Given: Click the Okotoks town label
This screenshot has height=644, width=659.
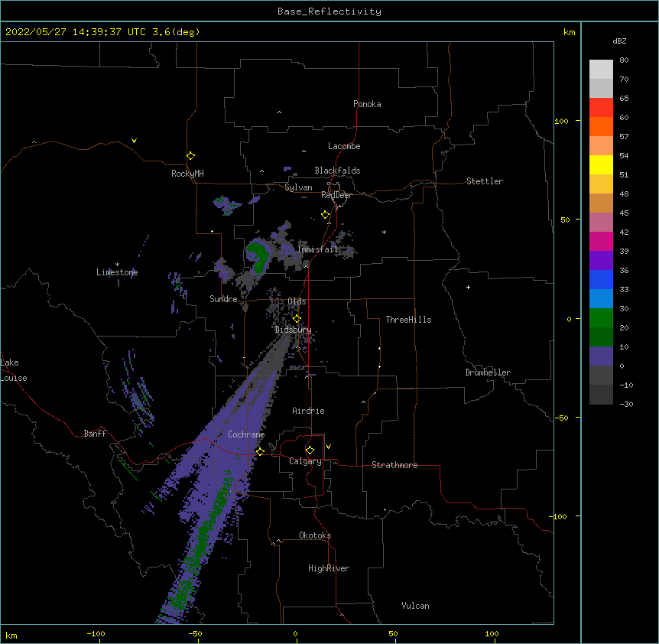Looking at the screenshot, I should pos(315,535).
